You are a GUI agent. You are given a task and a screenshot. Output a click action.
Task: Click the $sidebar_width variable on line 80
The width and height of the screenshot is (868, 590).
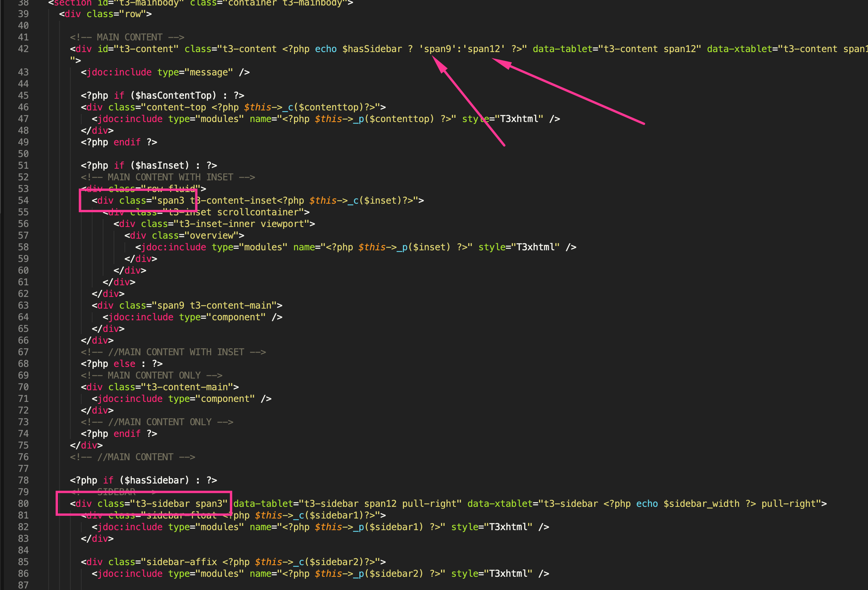click(x=701, y=504)
